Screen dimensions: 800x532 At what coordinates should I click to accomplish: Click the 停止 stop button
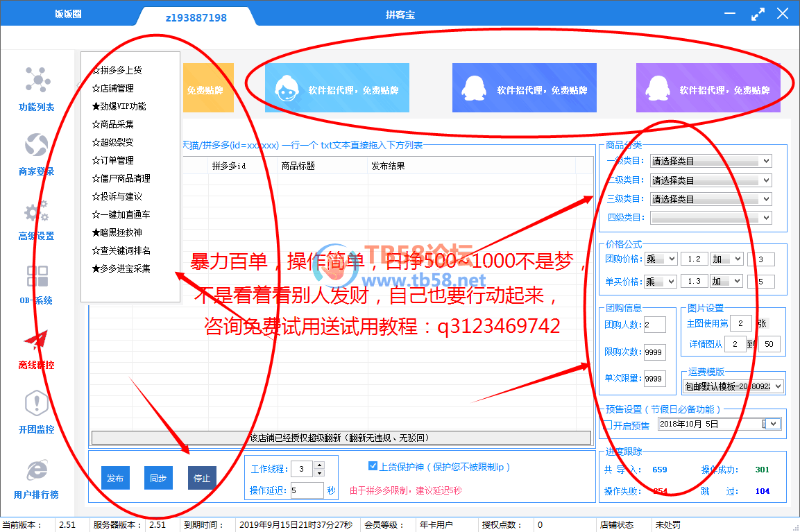click(202, 478)
